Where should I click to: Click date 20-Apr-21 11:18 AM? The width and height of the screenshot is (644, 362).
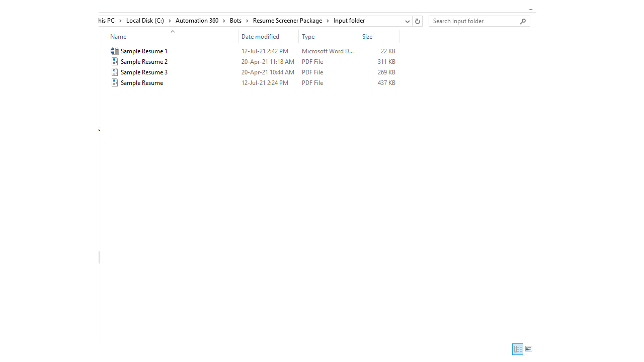268,62
